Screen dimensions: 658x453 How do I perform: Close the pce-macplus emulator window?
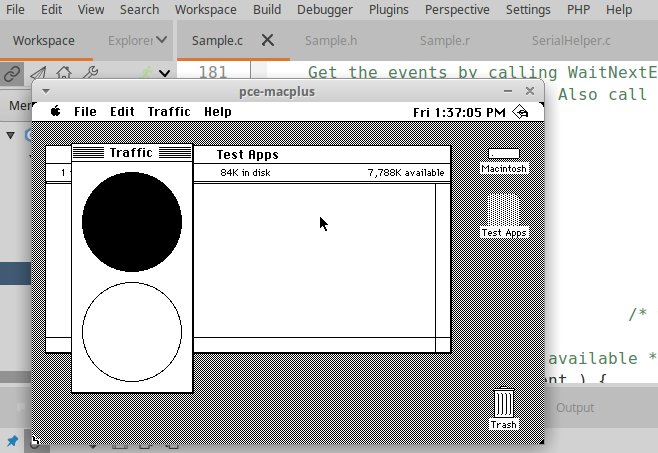[530, 91]
